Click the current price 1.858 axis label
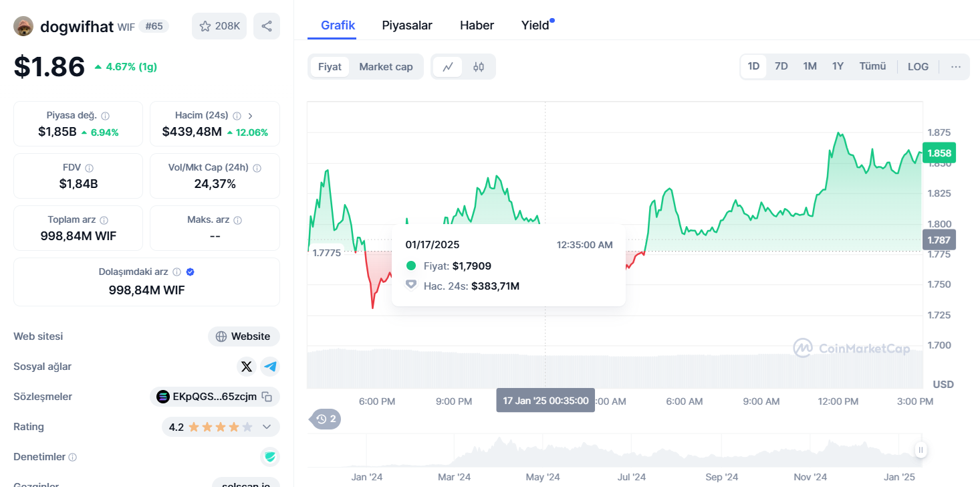The width and height of the screenshot is (980, 487). click(x=939, y=153)
